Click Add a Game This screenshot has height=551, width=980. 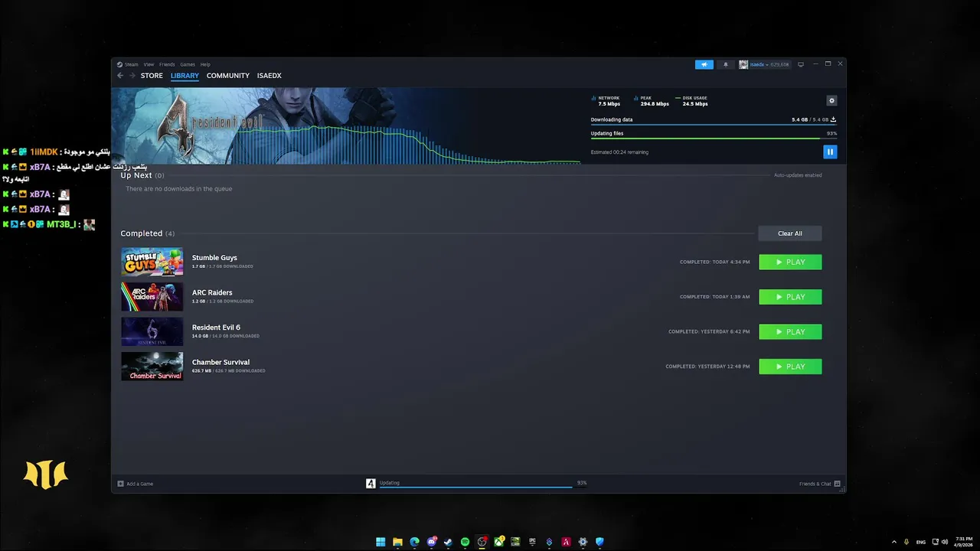point(136,484)
